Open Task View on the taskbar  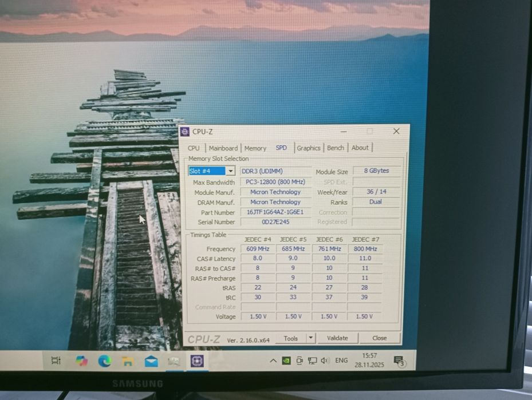pos(56,361)
